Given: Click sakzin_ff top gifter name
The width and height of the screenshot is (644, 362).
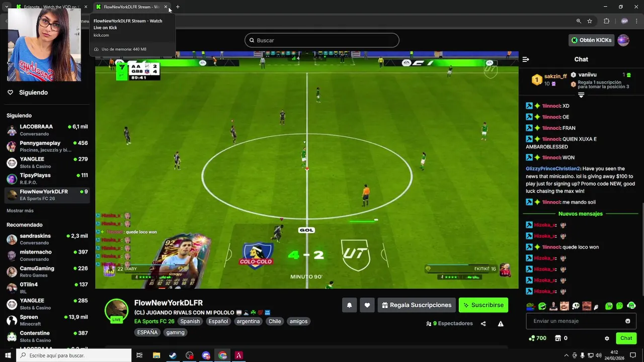Looking at the screenshot, I should (555, 76).
